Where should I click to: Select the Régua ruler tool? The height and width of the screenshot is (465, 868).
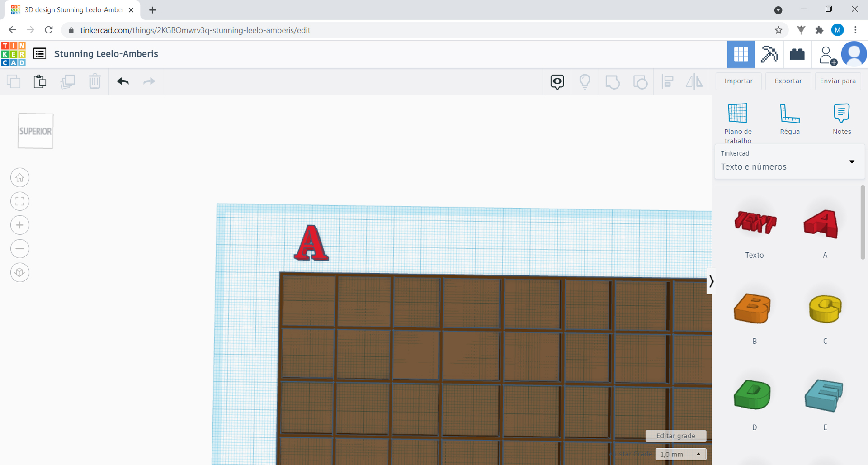point(790,119)
